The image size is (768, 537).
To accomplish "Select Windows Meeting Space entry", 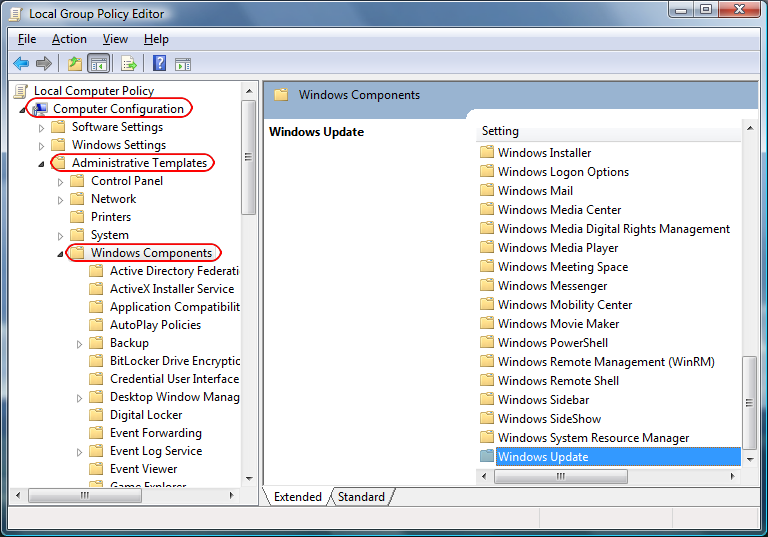I will pos(563,267).
